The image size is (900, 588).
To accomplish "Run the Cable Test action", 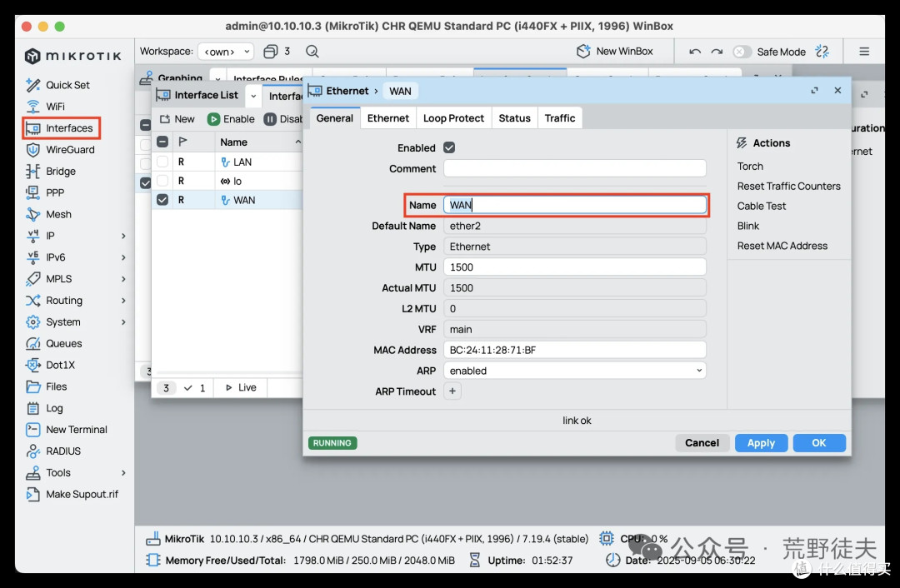I will click(x=762, y=206).
